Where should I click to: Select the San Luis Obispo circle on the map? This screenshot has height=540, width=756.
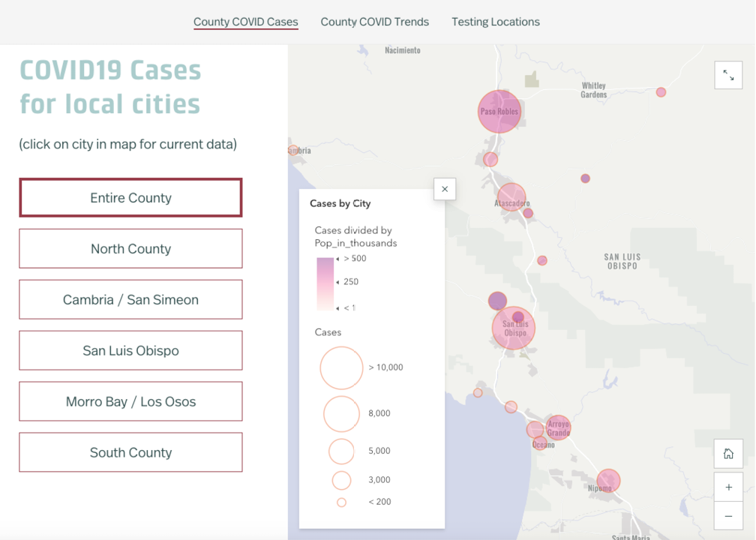pyautogui.click(x=513, y=328)
